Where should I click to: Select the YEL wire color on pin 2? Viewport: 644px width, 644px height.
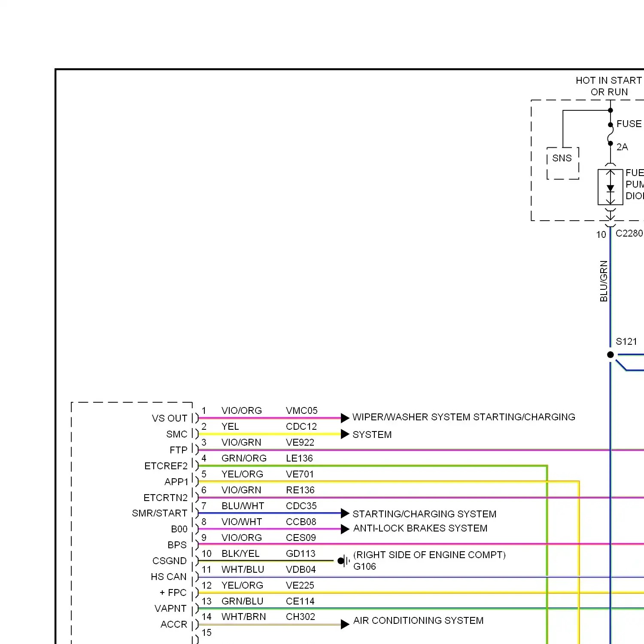click(x=230, y=426)
